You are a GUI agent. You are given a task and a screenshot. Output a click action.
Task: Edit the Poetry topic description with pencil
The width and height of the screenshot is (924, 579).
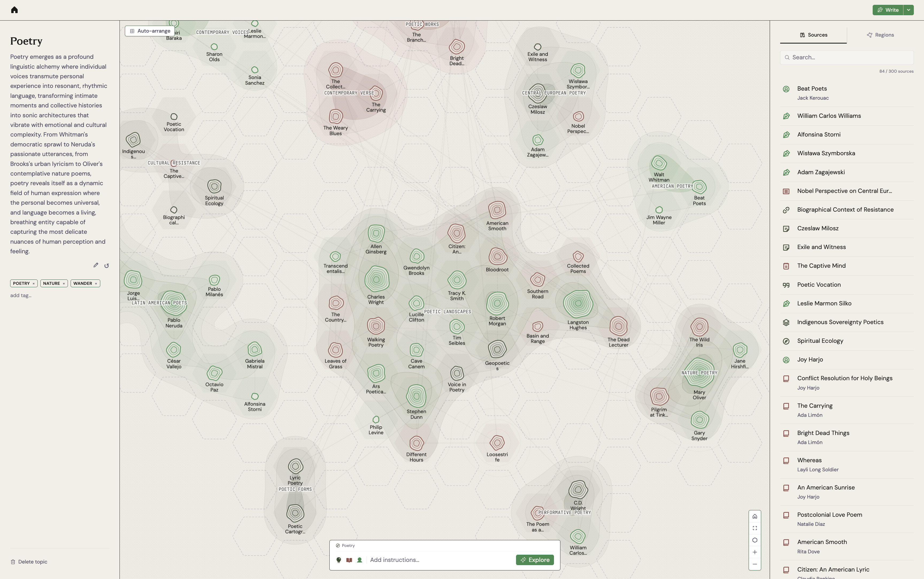[x=96, y=265]
